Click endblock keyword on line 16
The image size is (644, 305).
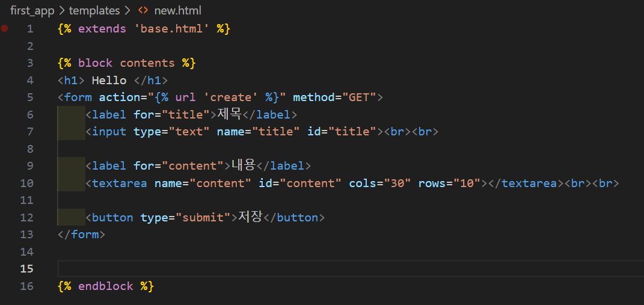(106, 286)
